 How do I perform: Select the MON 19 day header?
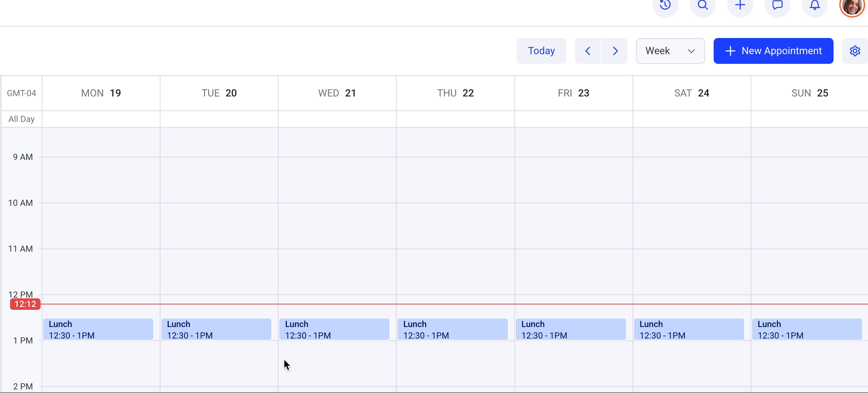(101, 93)
